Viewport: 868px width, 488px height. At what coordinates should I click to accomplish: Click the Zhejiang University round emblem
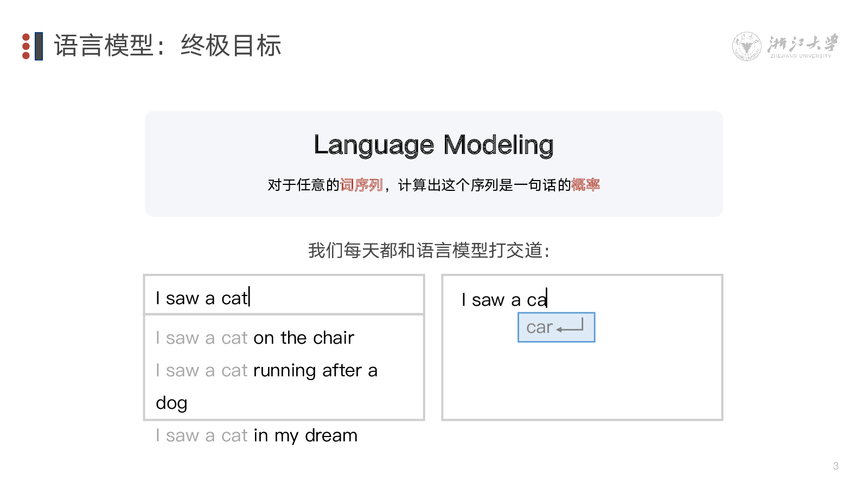click(x=746, y=46)
